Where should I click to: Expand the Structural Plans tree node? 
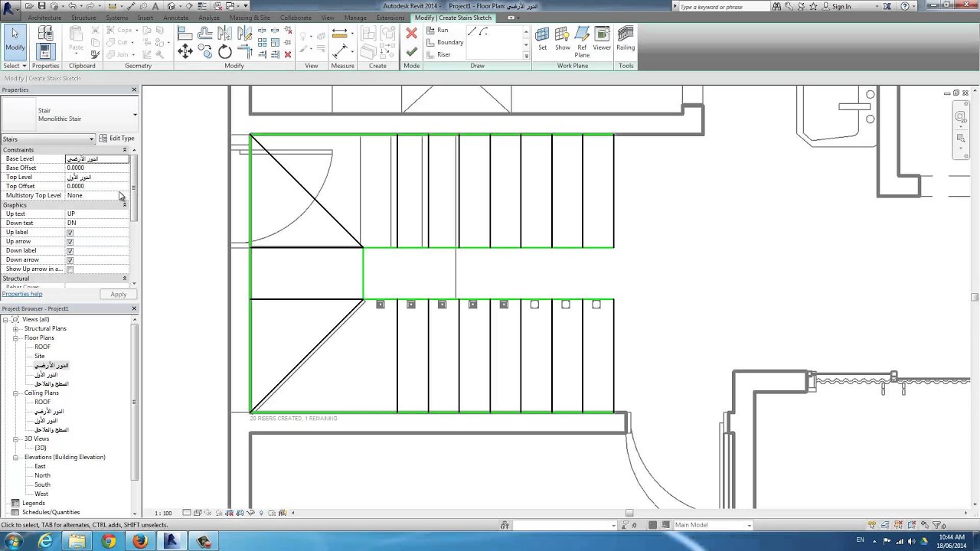click(x=15, y=328)
